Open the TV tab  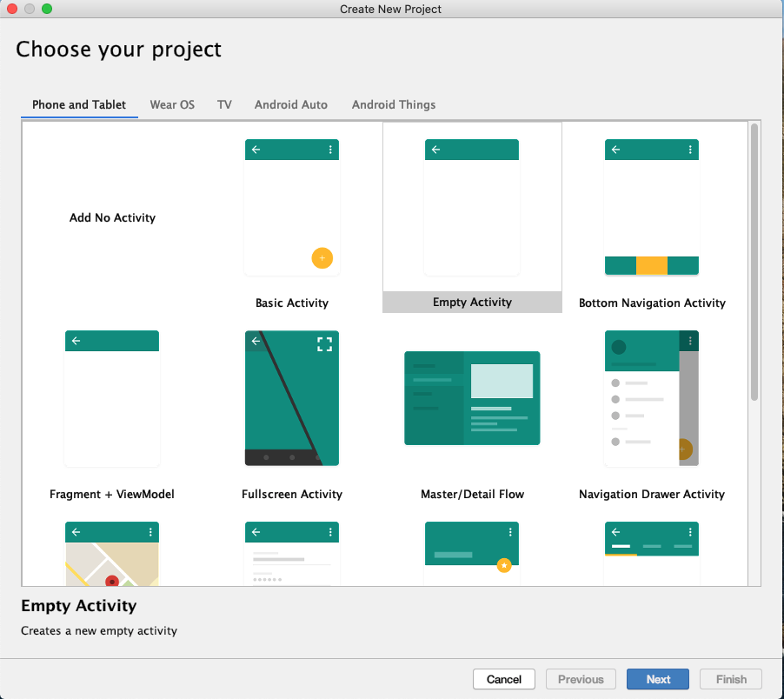(x=224, y=104)
